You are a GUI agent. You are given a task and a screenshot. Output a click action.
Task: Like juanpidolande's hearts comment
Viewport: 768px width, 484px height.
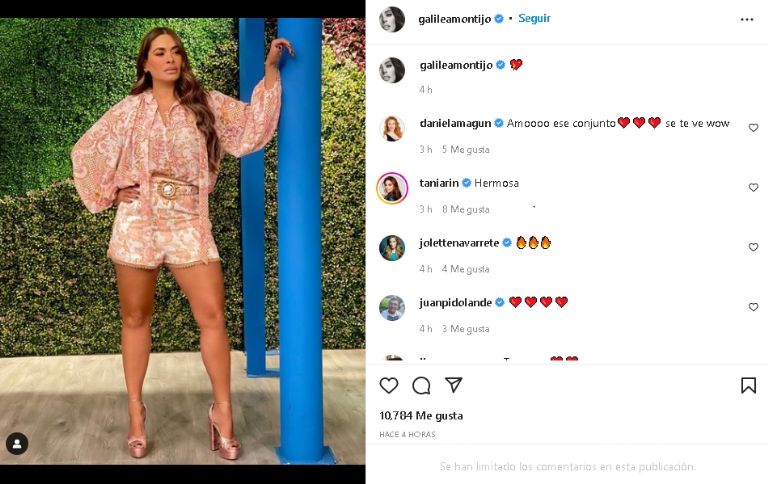tap(753, 307)
